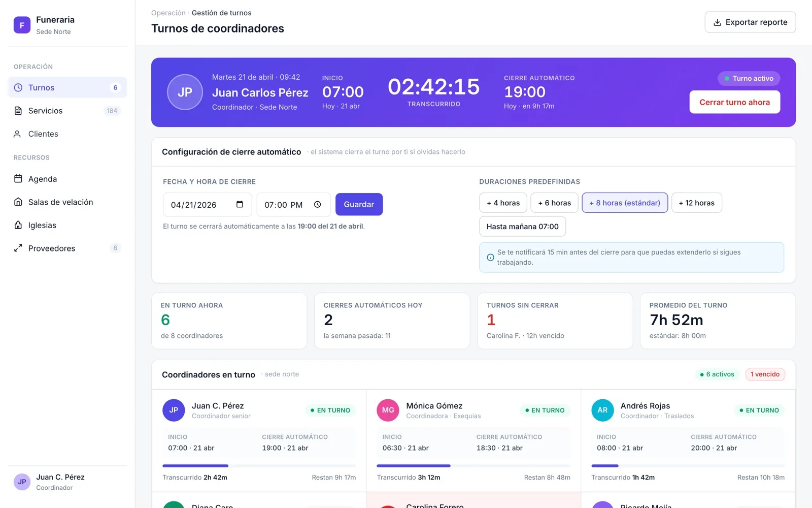Image resolution: width=812 pixels, height=508 pixels.
Task: Click the calendar icon beside Agenda
Action: click(18, 179)
